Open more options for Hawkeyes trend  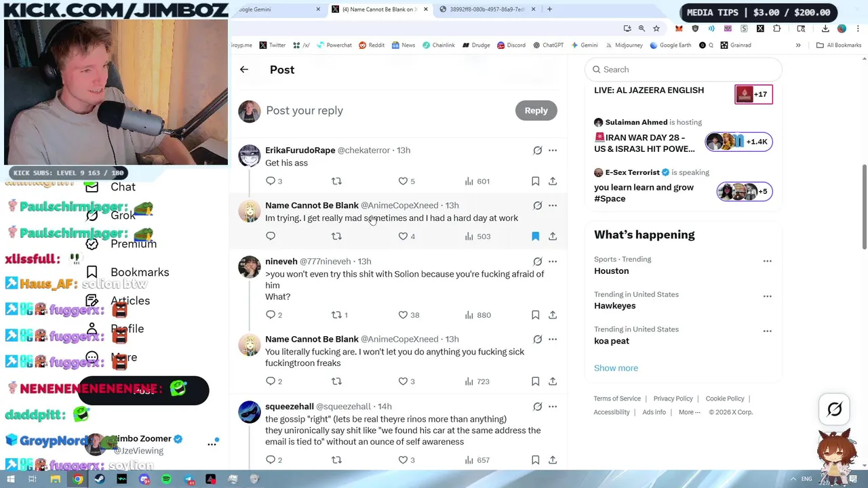pyautogui.click(x=767, y=296)
